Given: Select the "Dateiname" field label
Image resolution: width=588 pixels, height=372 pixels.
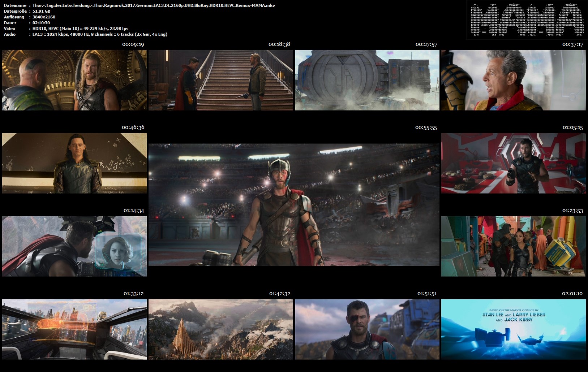Looking at the screenshot, I should pos(15,5).
